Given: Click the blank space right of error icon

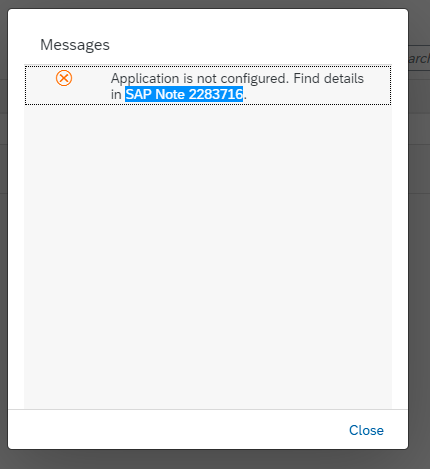Looking at the screenshot, I should pos(91,85).
